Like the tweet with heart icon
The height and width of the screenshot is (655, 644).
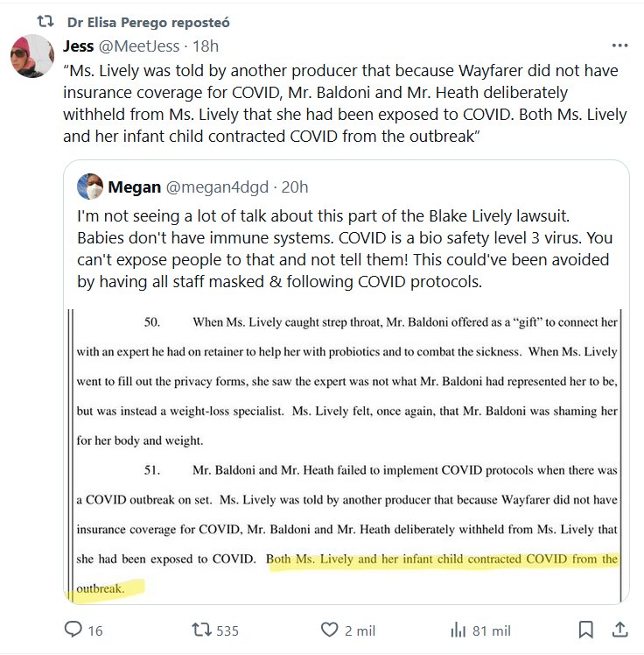click(x=329, y=630)
